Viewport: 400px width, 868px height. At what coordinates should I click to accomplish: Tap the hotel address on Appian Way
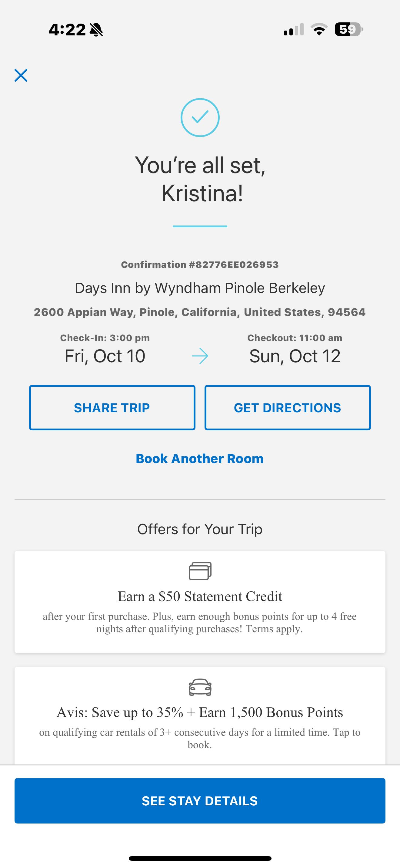click(x=200, y=312)
